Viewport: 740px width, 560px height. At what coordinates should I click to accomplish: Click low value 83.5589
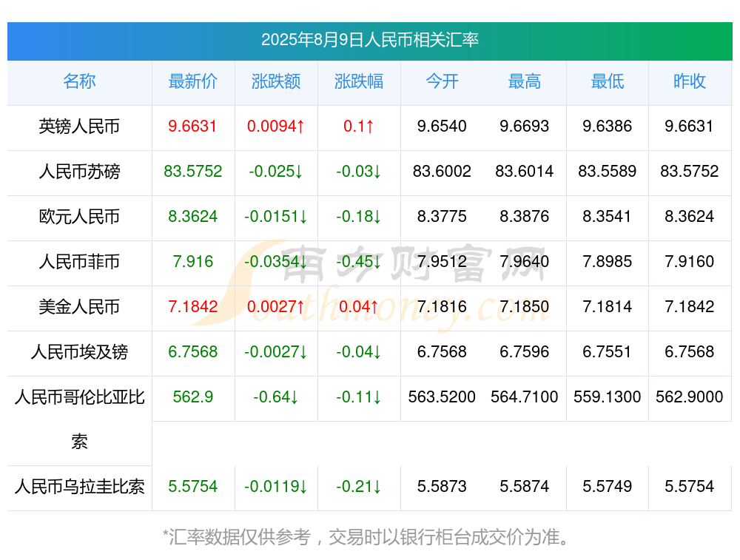pyautogui.click(x=608, y=172)
